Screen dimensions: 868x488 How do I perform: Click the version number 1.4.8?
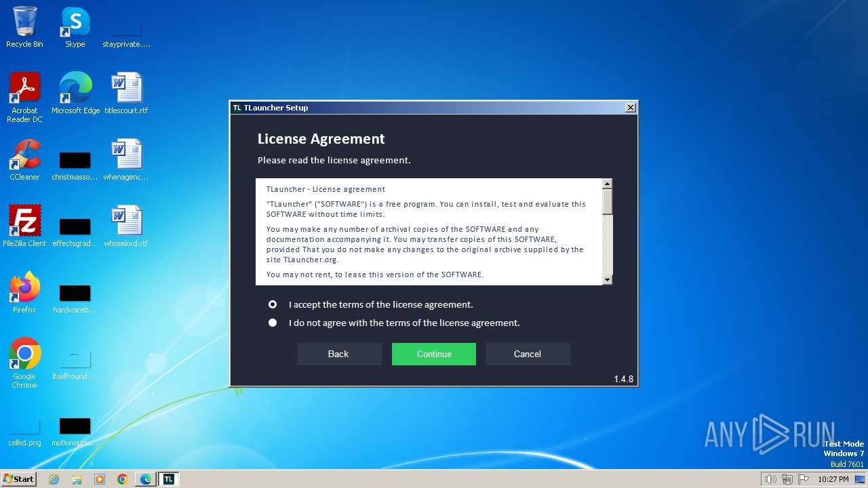623,380
